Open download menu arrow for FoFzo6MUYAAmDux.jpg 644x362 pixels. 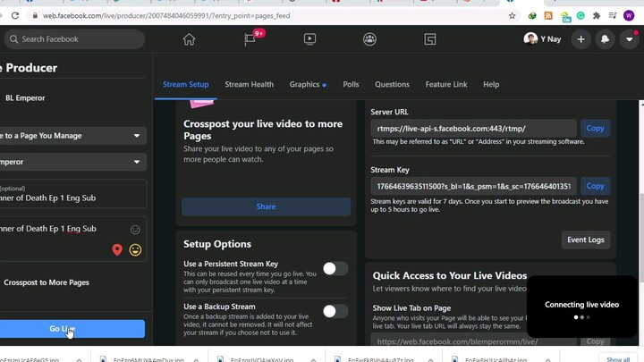coord(196,360)
